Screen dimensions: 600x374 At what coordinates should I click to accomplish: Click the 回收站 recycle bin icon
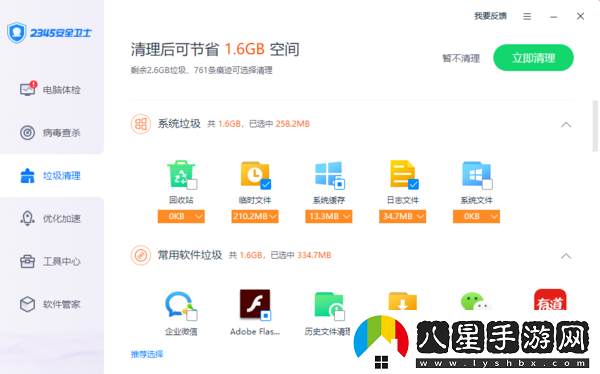click(181, 174)
